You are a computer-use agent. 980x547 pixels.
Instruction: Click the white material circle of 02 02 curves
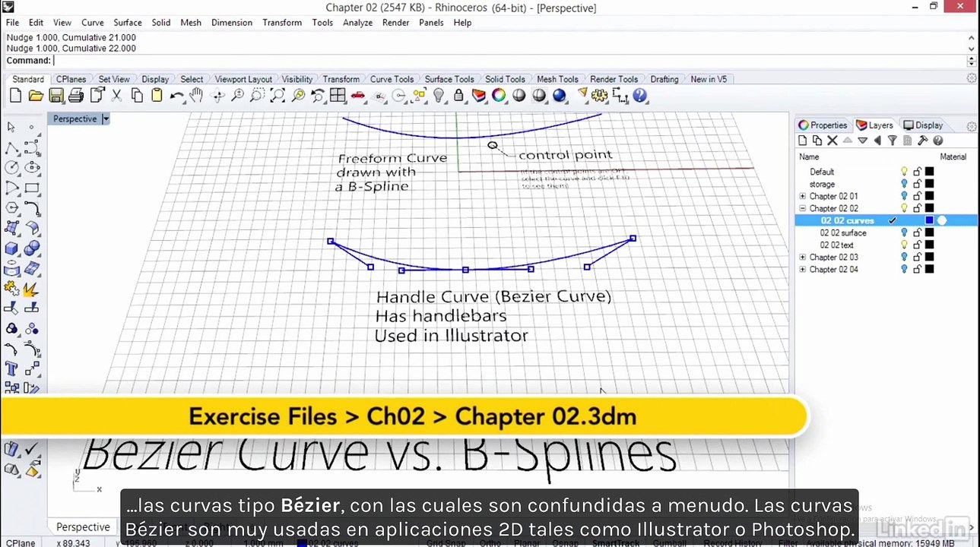point(942,220)
